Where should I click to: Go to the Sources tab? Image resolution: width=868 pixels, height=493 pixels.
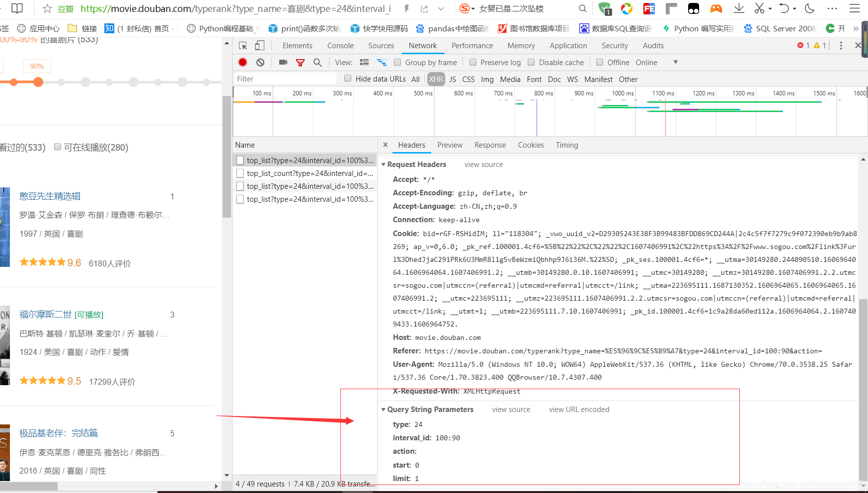(381, 46)
